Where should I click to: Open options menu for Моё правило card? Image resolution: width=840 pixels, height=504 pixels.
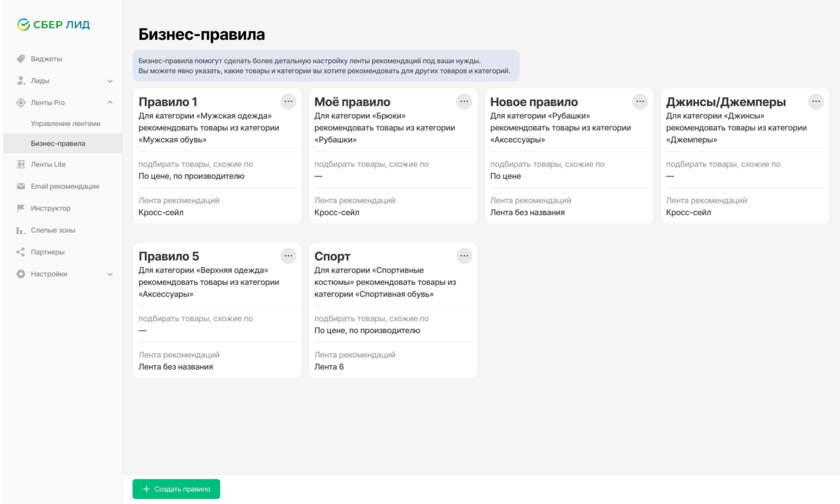click(x=464, y=101)
